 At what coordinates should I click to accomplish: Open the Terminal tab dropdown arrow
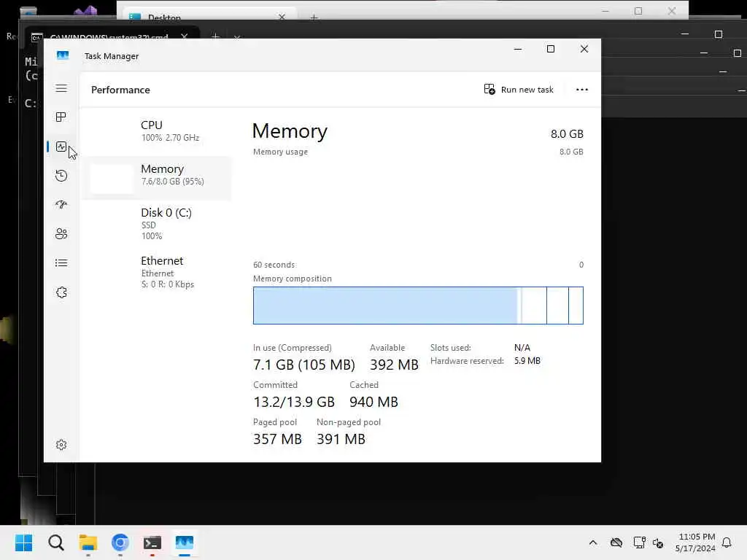[237, 36]
